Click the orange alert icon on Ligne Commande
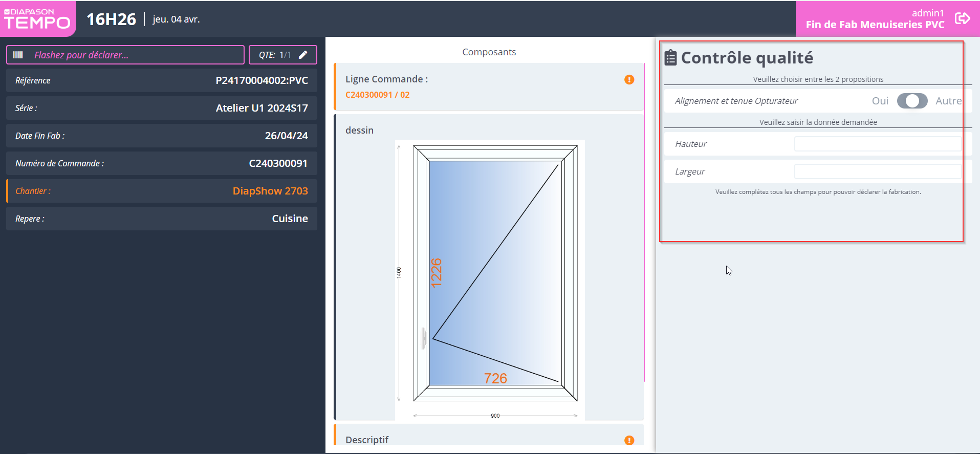The image size is (980, 454). pos(629,79)
